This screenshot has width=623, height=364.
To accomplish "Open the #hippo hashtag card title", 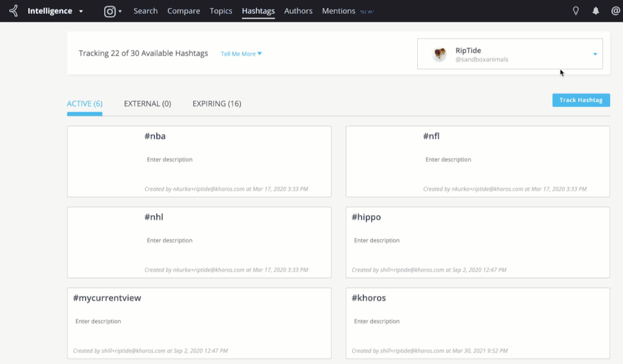I will pos(366,217).
